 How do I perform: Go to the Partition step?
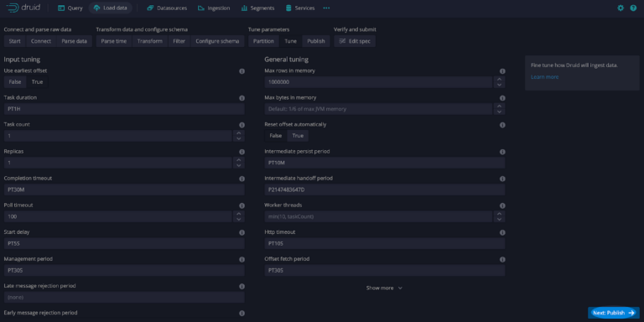263,41
